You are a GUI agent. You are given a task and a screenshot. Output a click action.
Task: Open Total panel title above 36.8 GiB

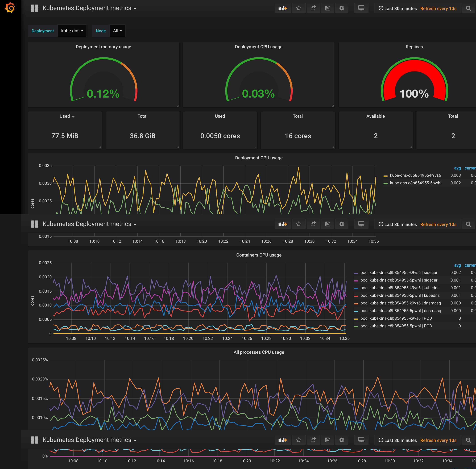(x=142, y=116)
